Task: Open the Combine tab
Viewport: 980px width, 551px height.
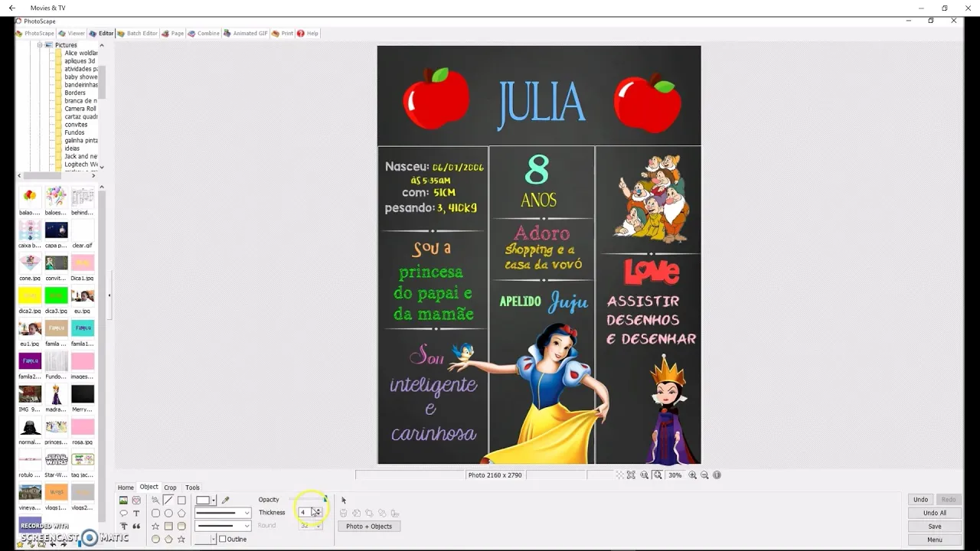Action: coord(204,34)
